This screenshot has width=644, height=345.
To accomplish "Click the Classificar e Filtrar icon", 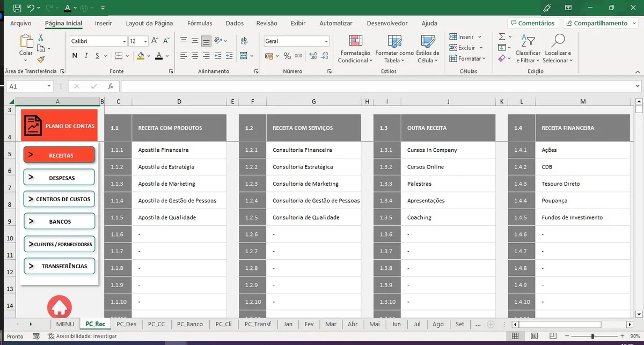I will pyautogui.click(x=528, y=41).
